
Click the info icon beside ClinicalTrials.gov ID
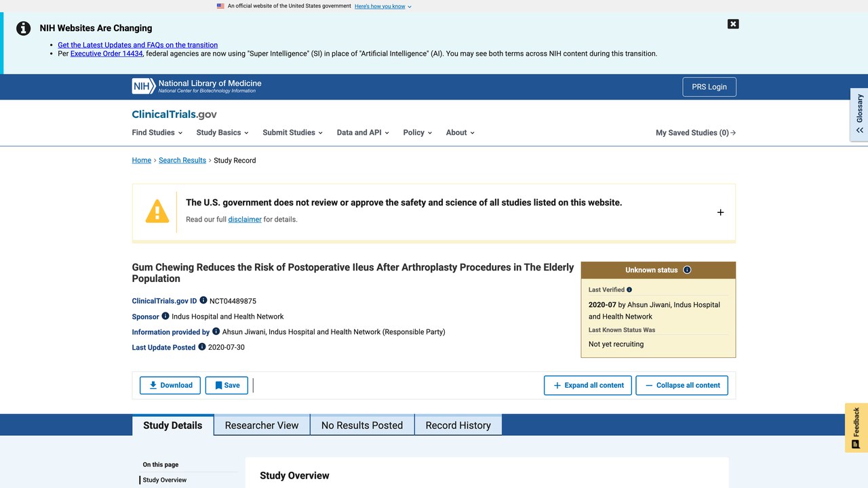(x=203, y=300)
